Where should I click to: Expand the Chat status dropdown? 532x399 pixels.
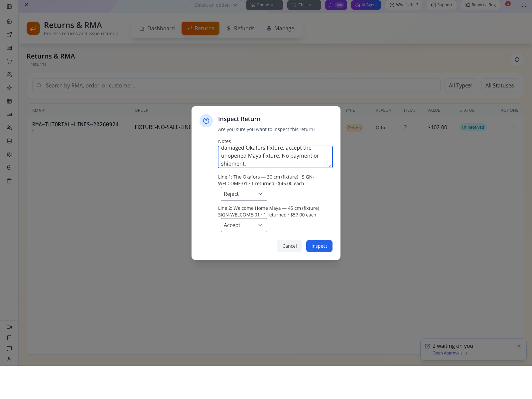304,5
